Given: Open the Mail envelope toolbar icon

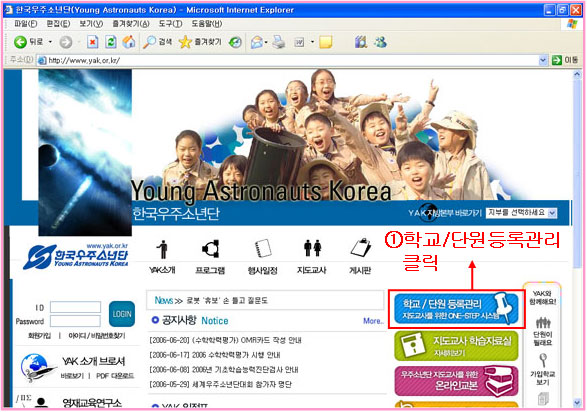Looking at the screenshot, I should click(257, 42).
